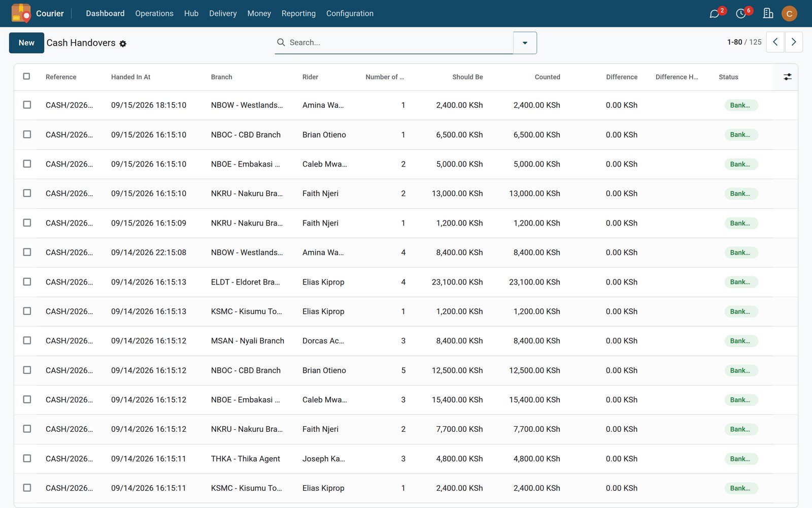Click the 15,400.00 KSh Counted cell

(534, 400)
